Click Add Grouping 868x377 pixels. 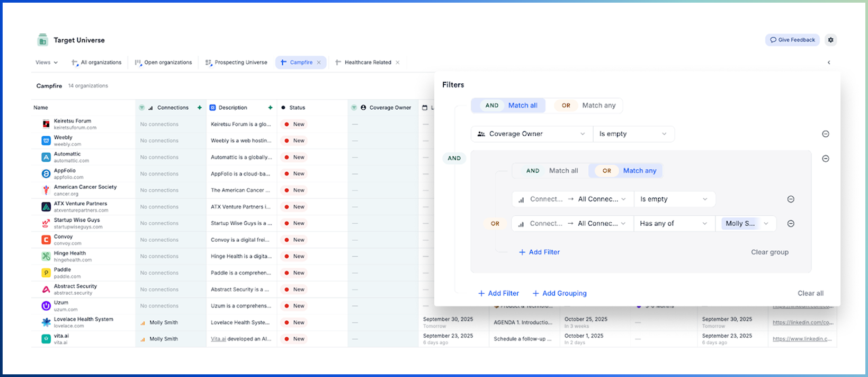click(559, 293)
